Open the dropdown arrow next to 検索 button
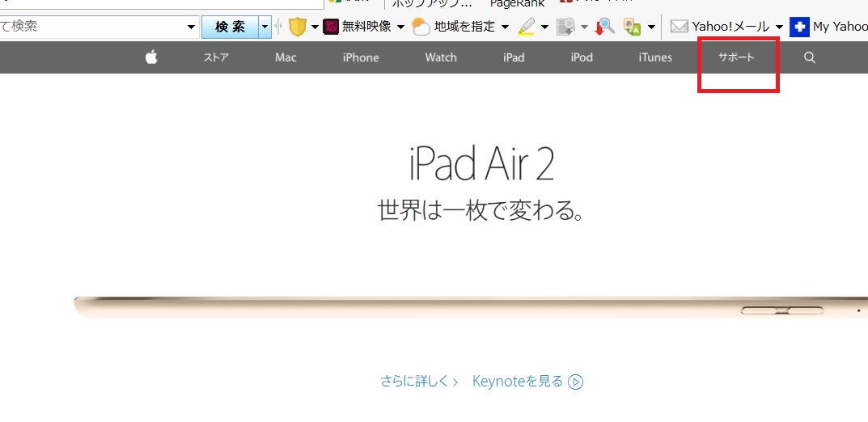This screenshot has height=422, width=868. 265,27
